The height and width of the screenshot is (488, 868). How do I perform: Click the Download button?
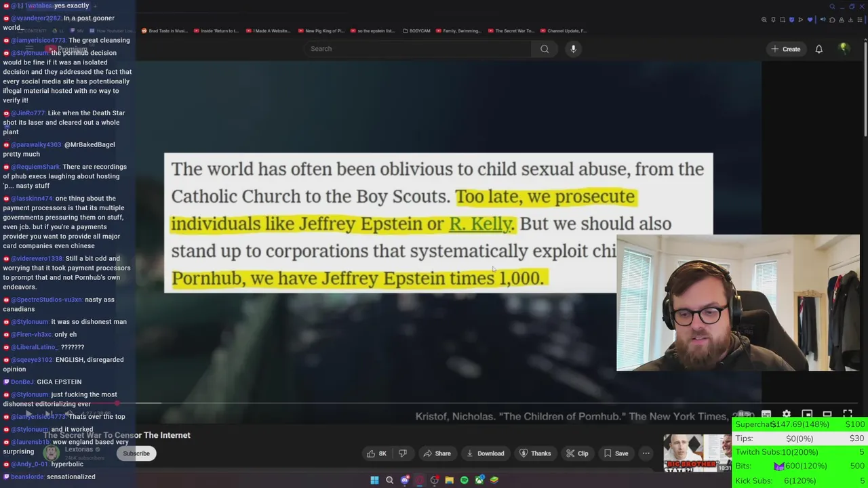(x=484, y=453)
